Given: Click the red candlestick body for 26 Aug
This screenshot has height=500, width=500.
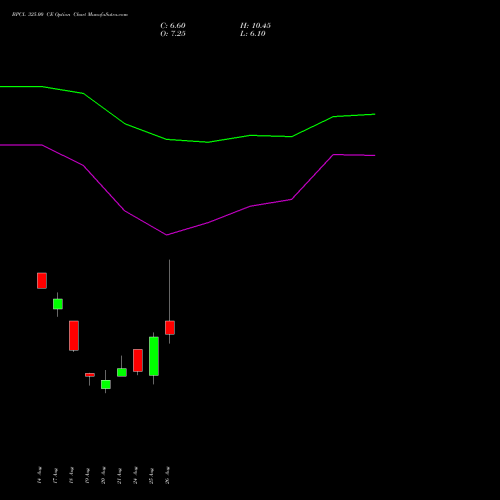Looking at the screenshot, I should (x=170, y=328).
